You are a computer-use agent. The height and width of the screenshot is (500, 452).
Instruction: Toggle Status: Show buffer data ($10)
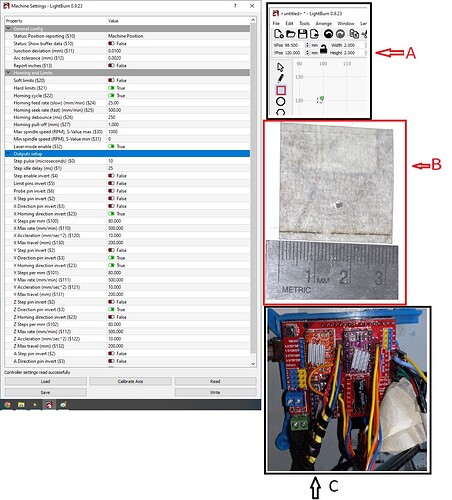[x=111, y=43]
